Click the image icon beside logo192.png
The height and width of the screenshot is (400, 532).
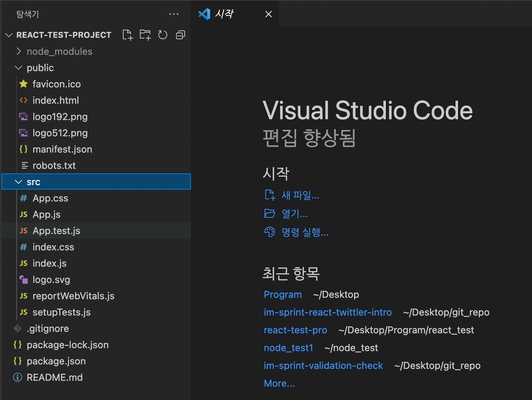coord(24,117)
